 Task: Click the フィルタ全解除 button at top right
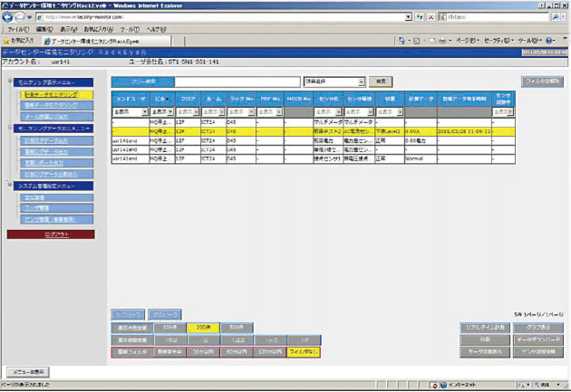541,81
